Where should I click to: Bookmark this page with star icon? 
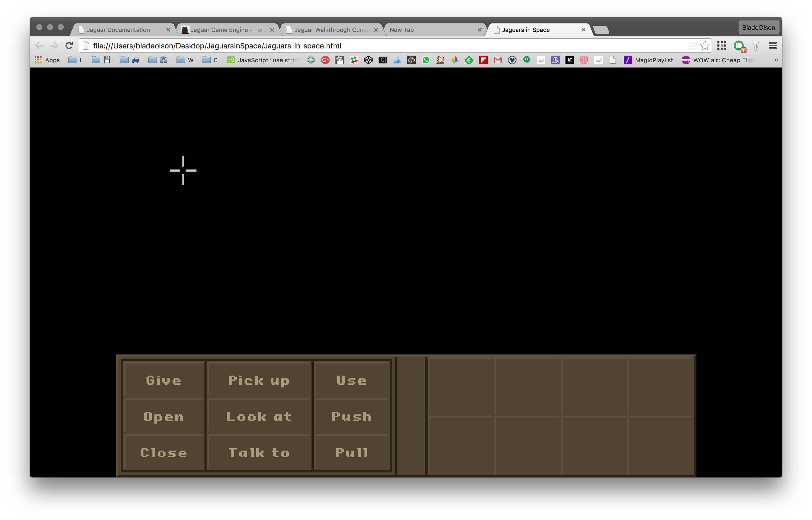point(705,46)
